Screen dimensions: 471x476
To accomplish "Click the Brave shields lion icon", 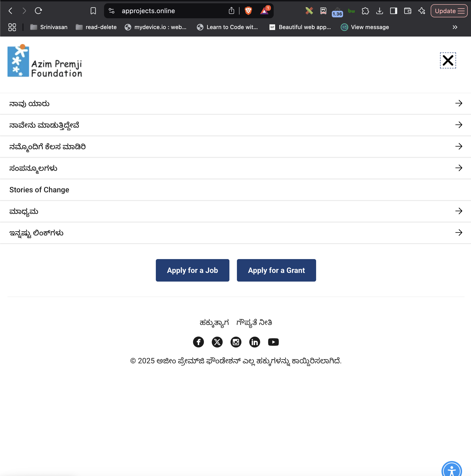I will 248,11.
